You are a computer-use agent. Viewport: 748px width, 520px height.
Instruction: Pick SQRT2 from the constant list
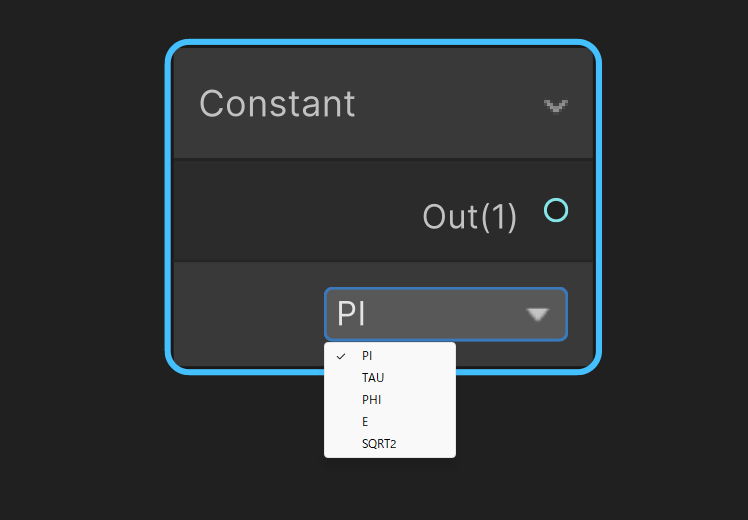pos(390,444)
